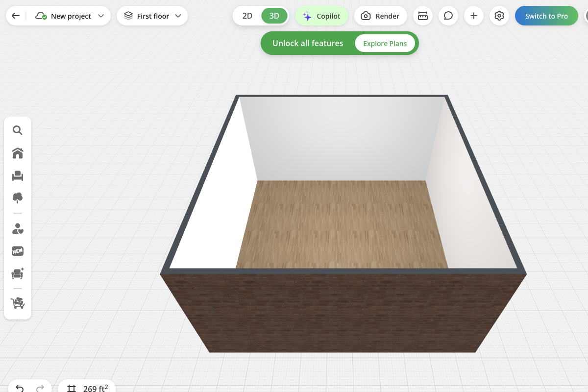Select the back interior wall

click(x=343, y=140)
